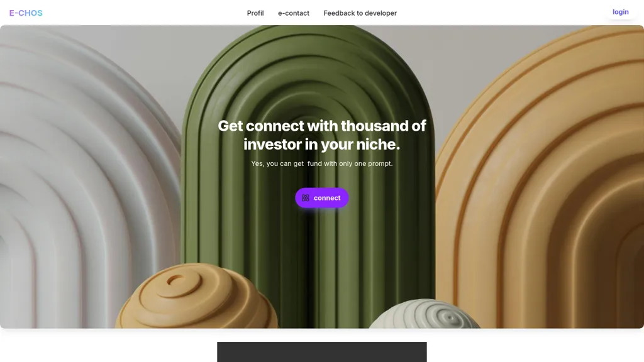Click the word 'prompt.' in the subtitle
The height and width of the screenshot is (362, 644).
click(x=380, y=163)
